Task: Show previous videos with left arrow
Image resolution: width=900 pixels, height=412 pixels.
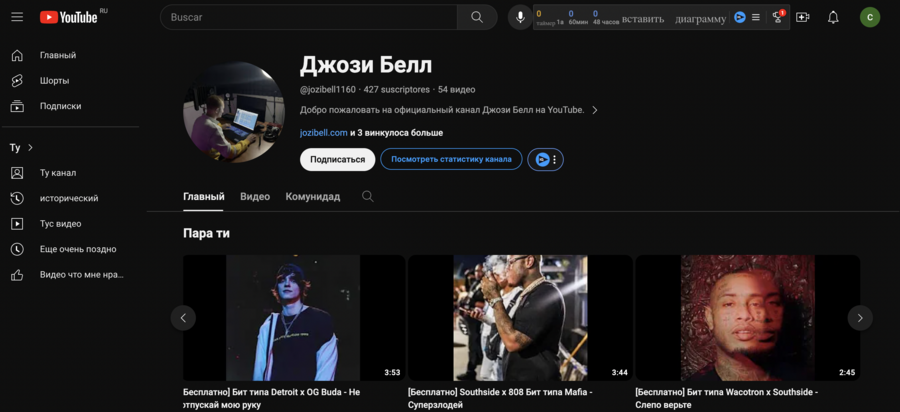Action: click(x=183, y=318)
